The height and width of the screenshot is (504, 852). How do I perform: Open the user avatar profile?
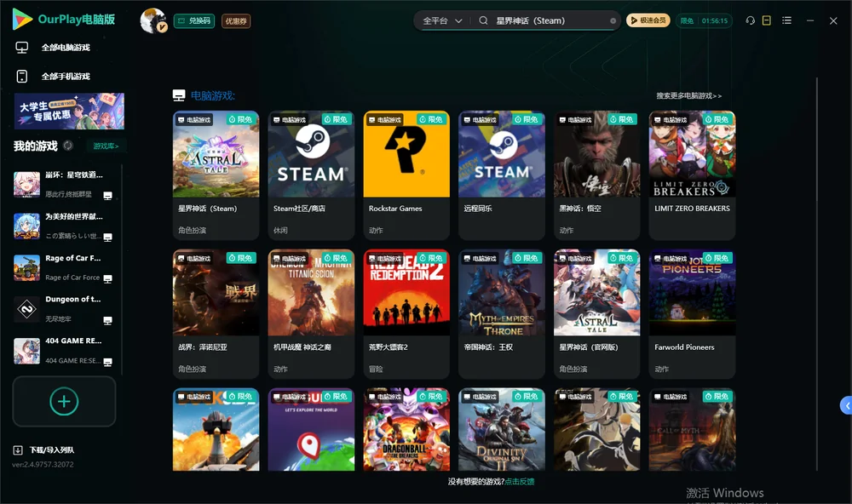coord(153,20)
